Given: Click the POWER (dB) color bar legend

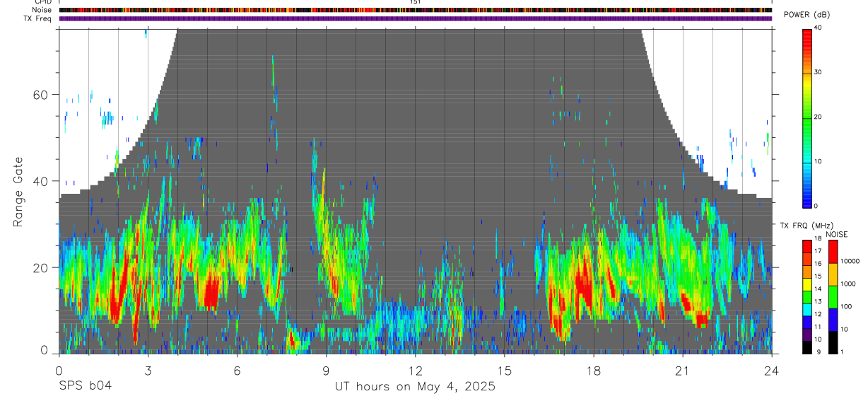Looking at the screenshot, I should pyautogui.click(x=807, y=117).
